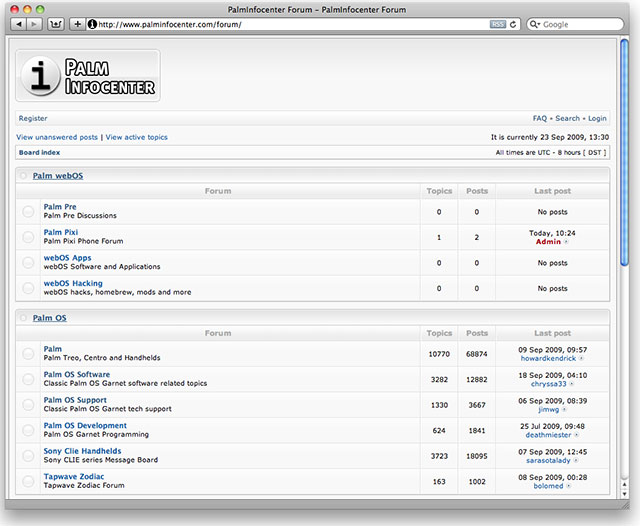Viewport: 640px width, 526px height.
Task: Click Palm forum posts count 68874
Action: [x=477, y=354]
